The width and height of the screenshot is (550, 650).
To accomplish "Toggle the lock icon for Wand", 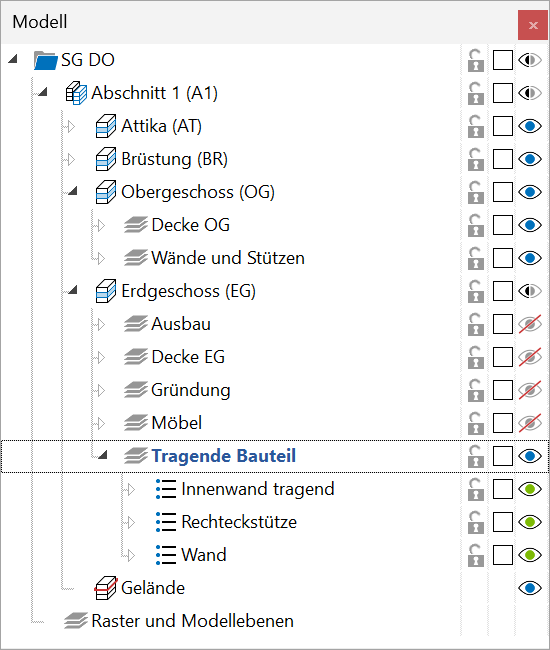I will coord(475,555).
